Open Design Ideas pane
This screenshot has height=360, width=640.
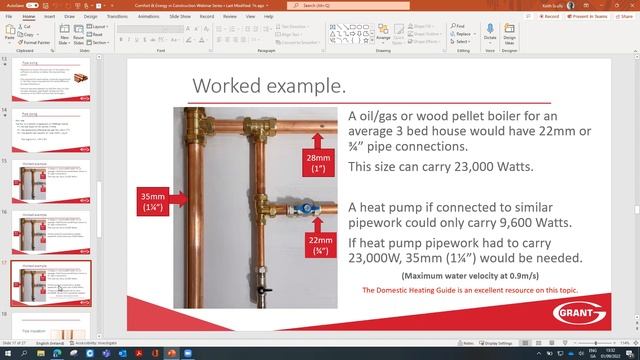pos(509,34)
